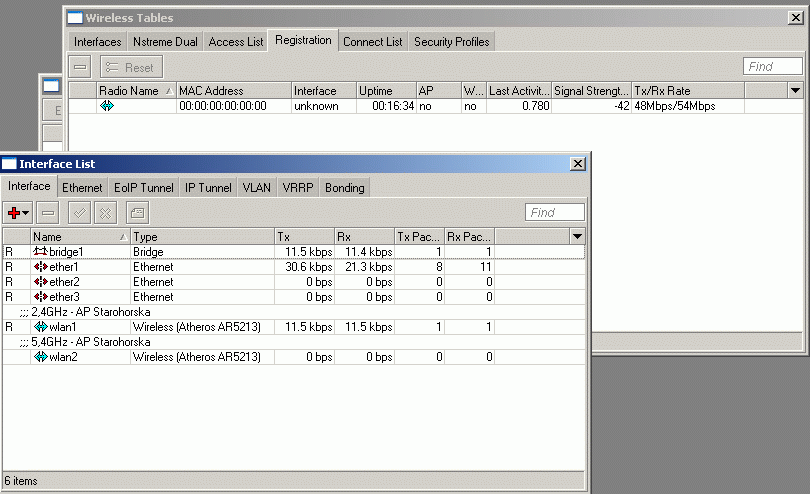810x494 pixels.
Task: Click the Enable checkmark button in Interface List
Action: click(80, 213)
